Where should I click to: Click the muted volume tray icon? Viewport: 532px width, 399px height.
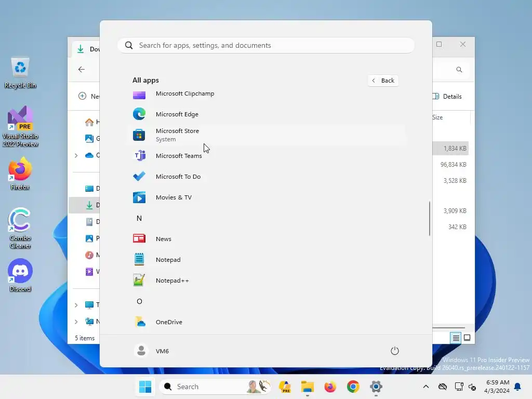click(472, 387)
